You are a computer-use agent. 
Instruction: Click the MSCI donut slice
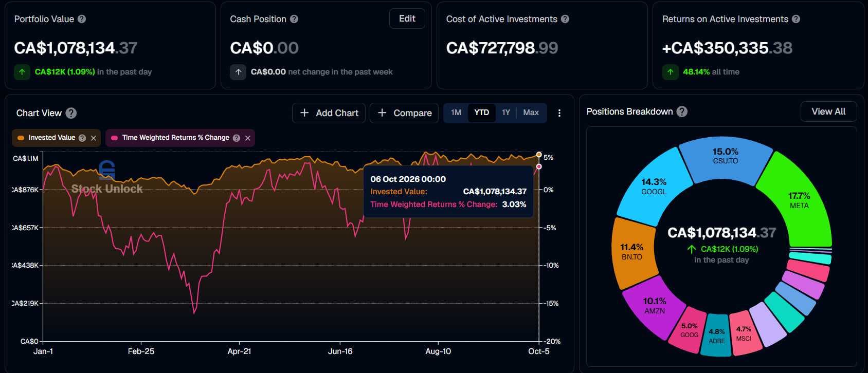[x=744, y=333]
